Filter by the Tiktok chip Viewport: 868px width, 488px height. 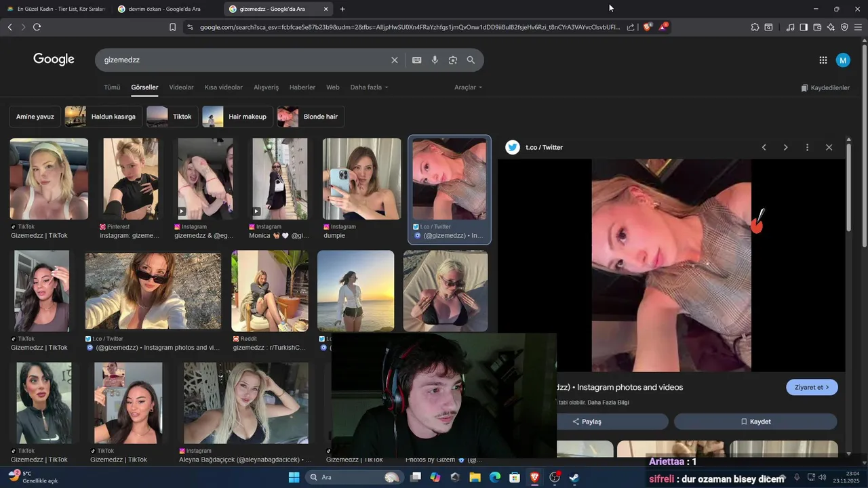click(172, 117)
